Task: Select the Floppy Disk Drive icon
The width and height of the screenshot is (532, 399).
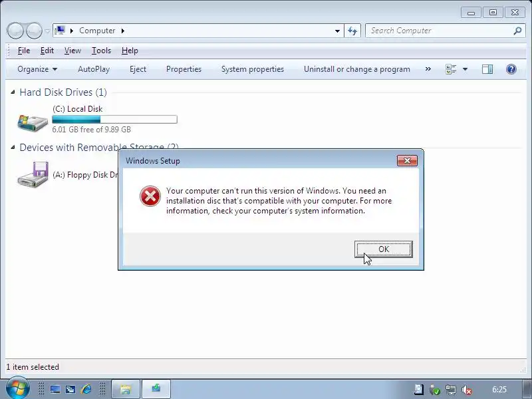Action: pos(33,174)
